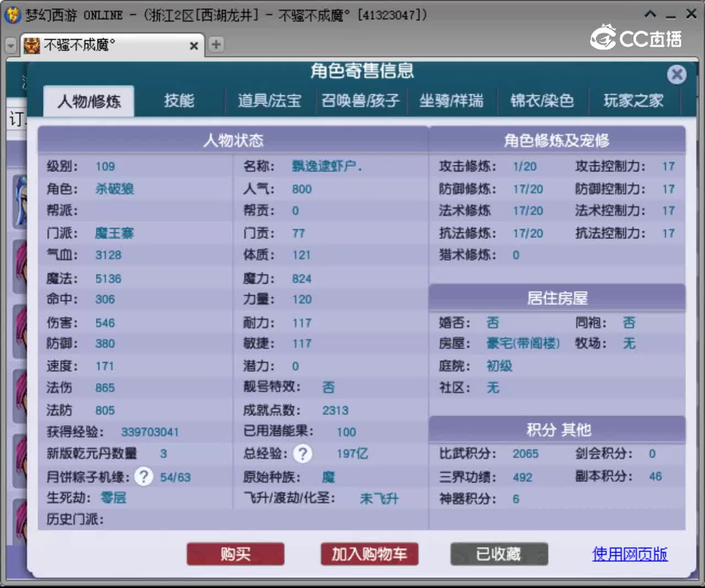The width and height of the screenshot is (705, 588).
Task: Click the sect value 魔王寨
Action: tap(115, 233)
